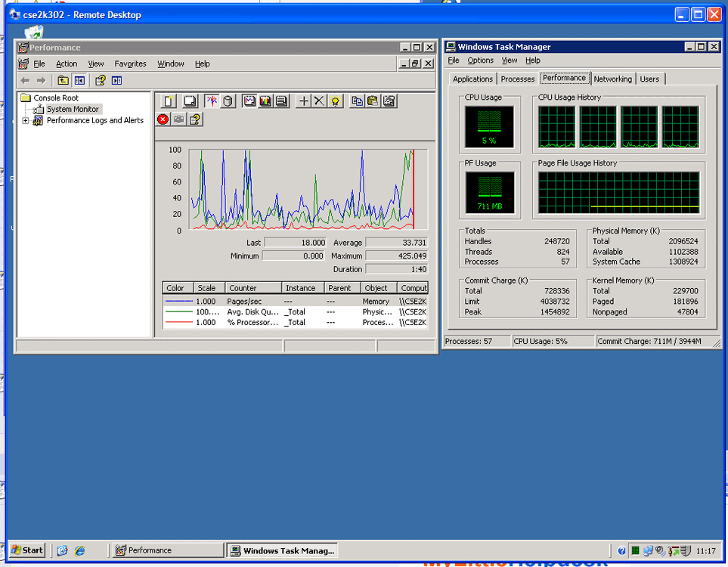Image resolution: width=728 pixels, height=567 pixels.
Task: Select Console Root in the tree
Action: (56, 98)
